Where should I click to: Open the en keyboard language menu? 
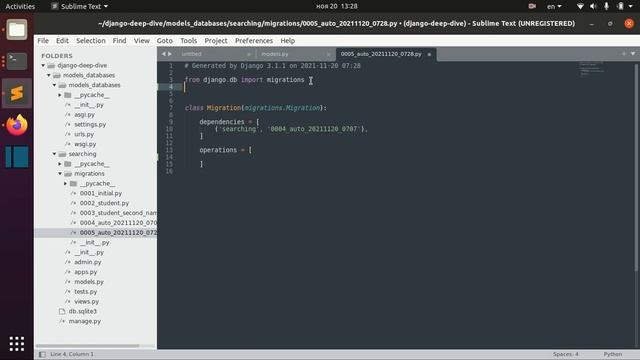554,6
